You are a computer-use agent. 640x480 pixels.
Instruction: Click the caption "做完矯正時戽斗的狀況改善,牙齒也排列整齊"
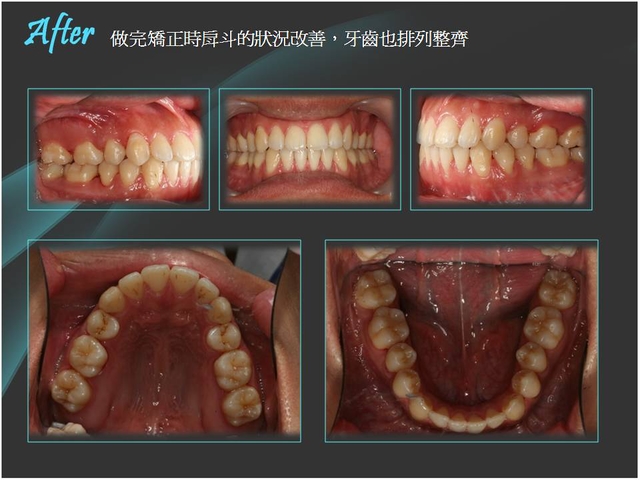289,39
